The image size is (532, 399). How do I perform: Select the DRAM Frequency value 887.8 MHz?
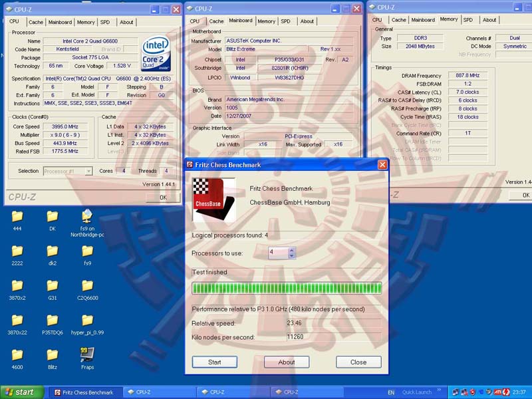pyautogui.click(x=467, y=75)
